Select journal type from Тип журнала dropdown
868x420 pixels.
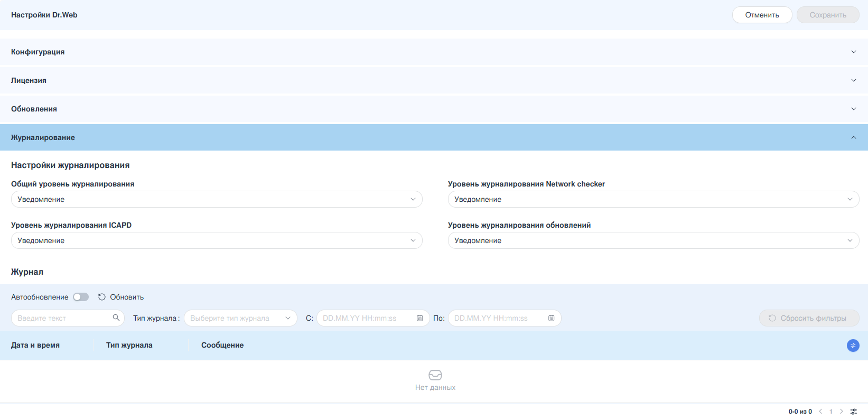tap(240, 318)
